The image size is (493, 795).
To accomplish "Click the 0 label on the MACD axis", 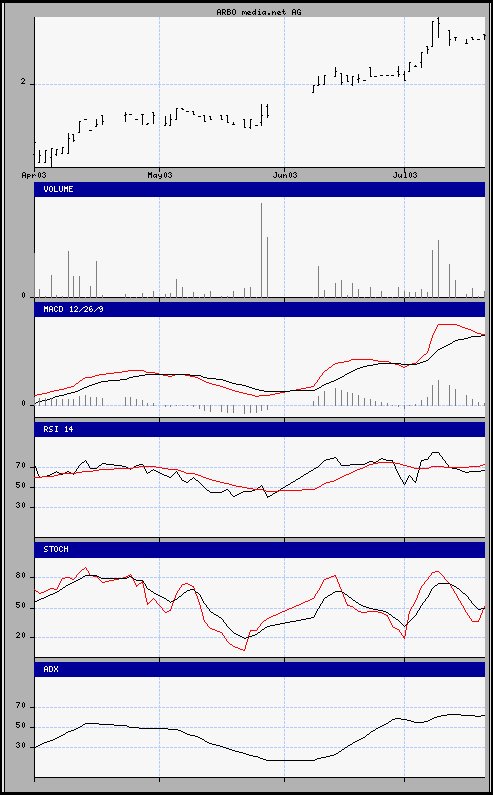I will (23, 405).
